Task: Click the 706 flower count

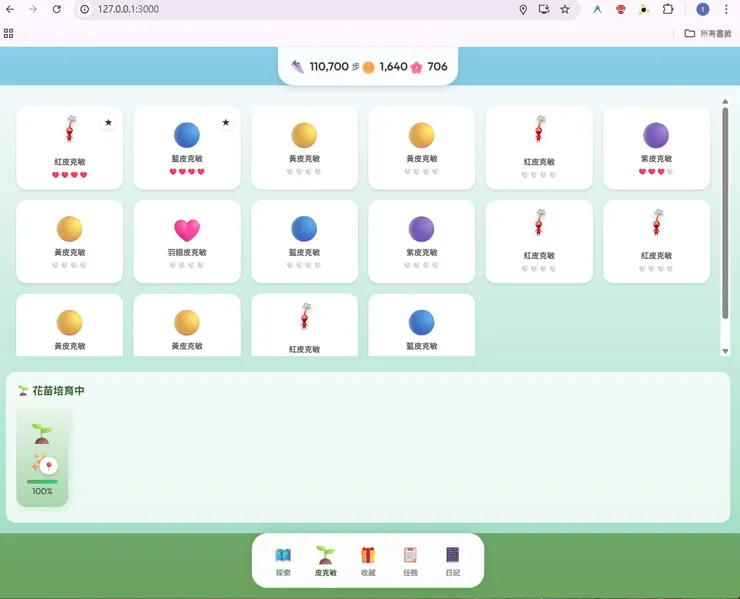Action: [x=437, y=67]
